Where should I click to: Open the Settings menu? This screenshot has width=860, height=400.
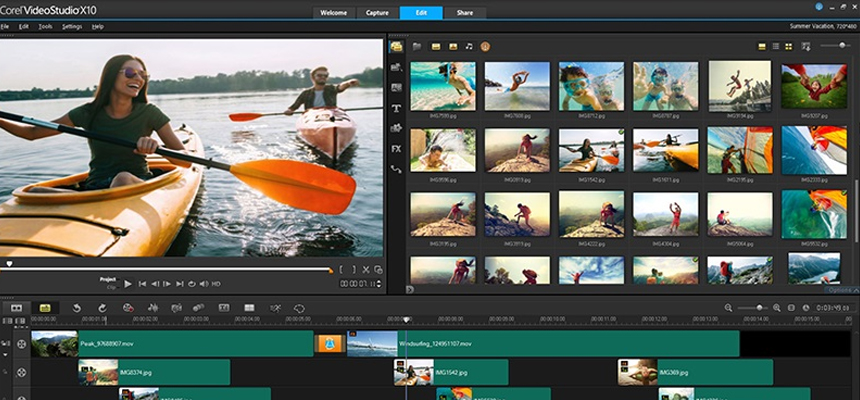[x=72, y=26]
